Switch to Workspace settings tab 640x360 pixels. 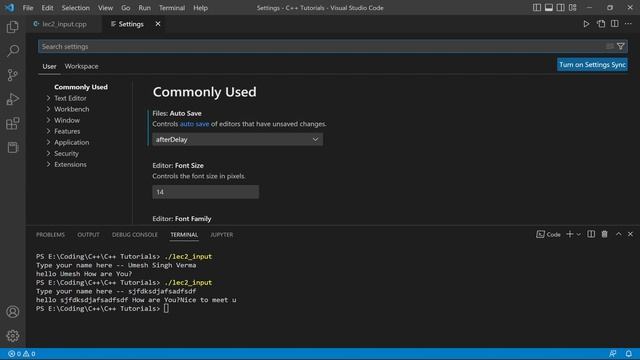(81, 66)
